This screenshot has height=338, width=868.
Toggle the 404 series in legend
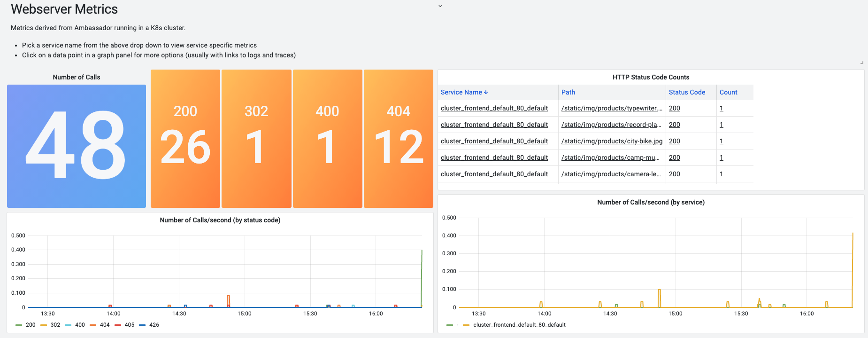[x=105, y=325]
